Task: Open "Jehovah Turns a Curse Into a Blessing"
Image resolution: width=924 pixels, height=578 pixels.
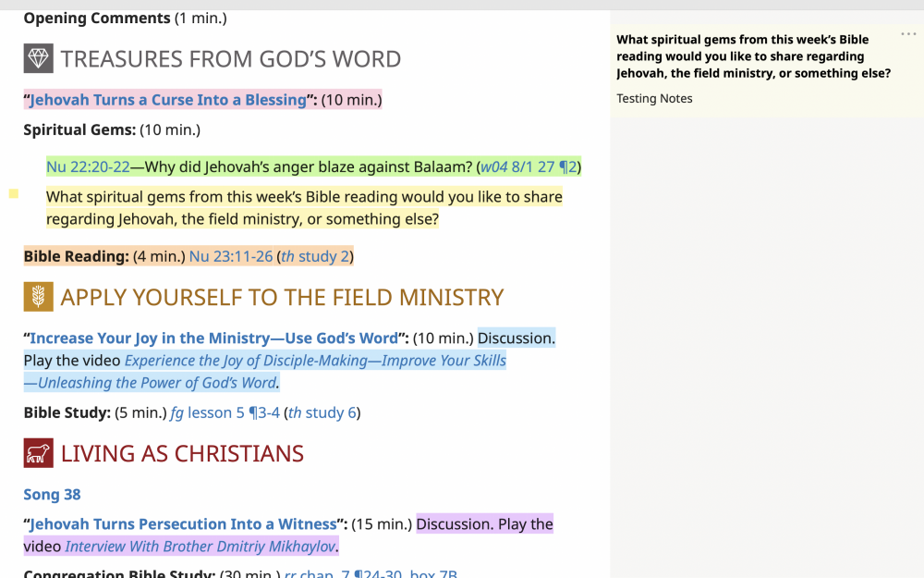Action: pyautogui.click(x=167, y=100)
